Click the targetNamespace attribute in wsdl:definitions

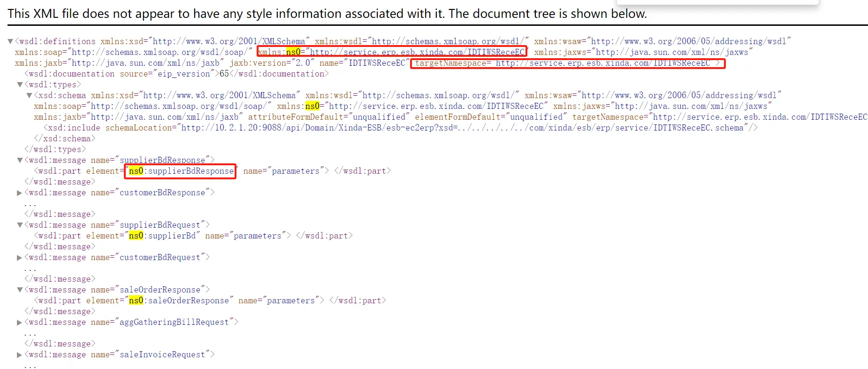[565, 63]
